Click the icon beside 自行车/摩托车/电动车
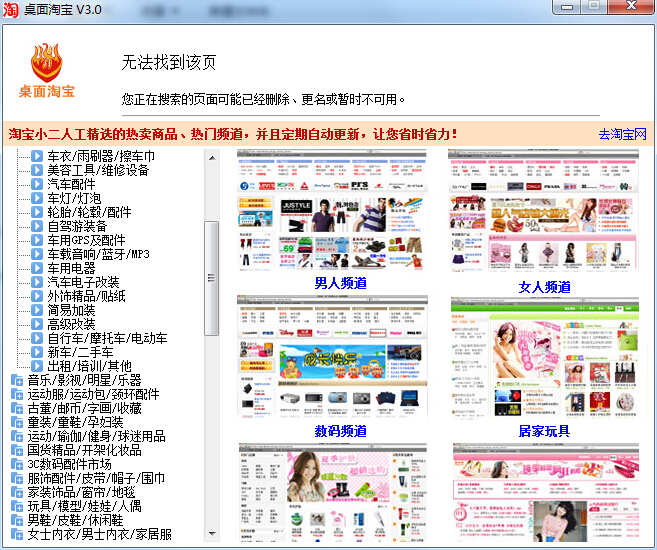This screenshot has height=550, width=657. tap(37, 338)
